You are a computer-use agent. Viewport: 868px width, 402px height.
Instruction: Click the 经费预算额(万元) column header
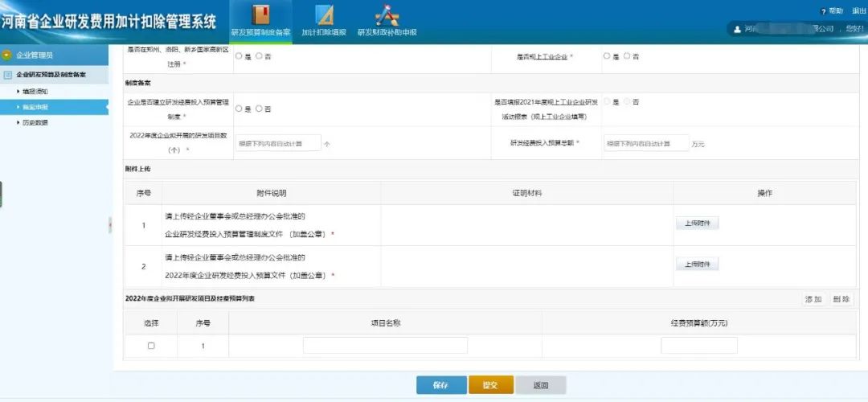click(x=699, y=323)
